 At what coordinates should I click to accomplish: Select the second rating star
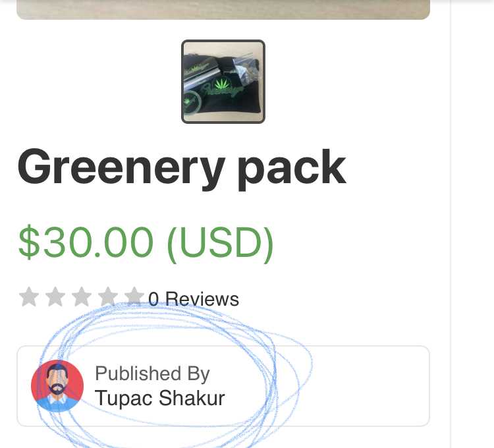click(x=55, y=296)
